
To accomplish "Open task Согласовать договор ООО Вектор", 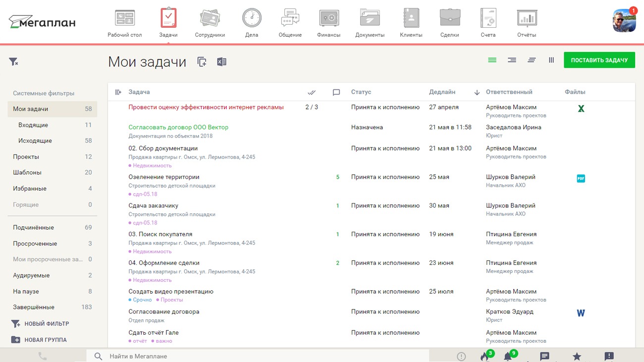I will coord(178,127).
